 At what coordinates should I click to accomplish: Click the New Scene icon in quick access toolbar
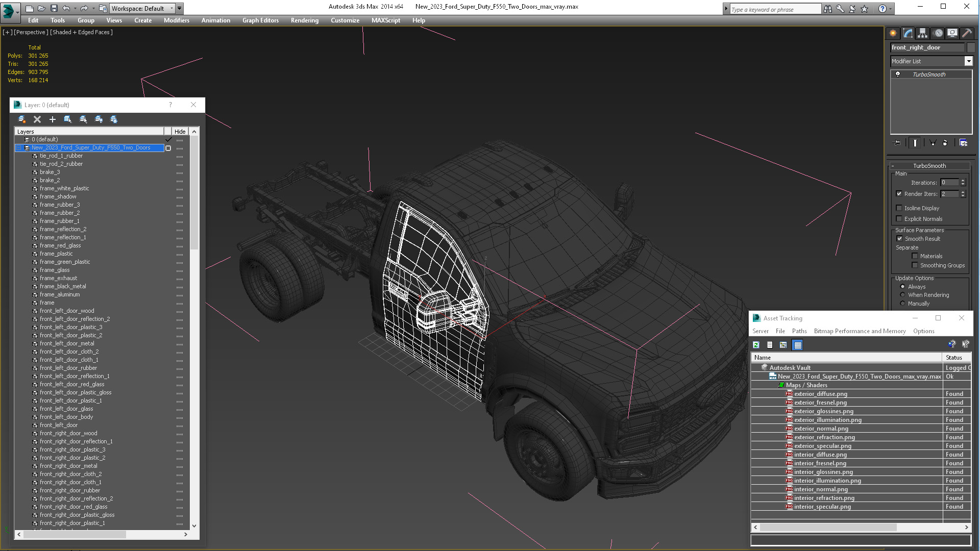[x=29, y=8]
